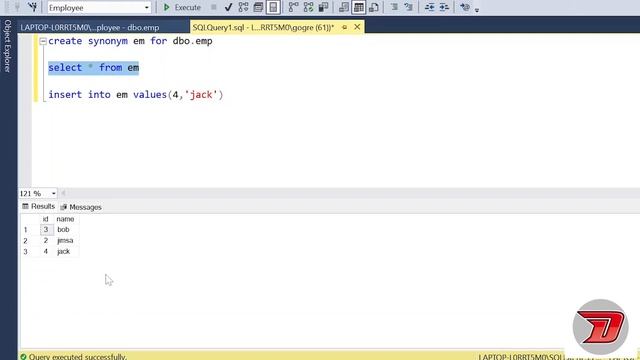
Task: Open the Object Explorer side panel
Action: click(x=7, y=46)
